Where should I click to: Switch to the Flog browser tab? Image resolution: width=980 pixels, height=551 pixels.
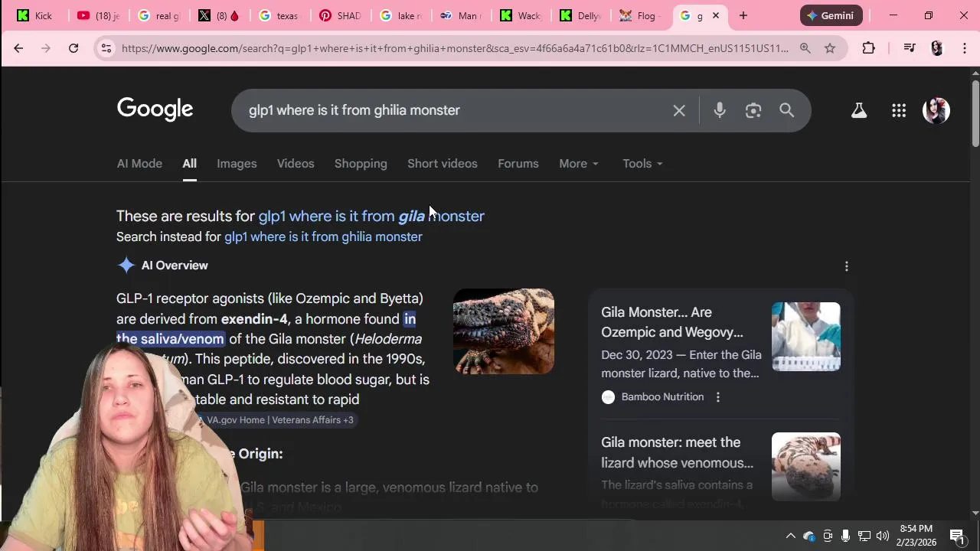(642, 15)
